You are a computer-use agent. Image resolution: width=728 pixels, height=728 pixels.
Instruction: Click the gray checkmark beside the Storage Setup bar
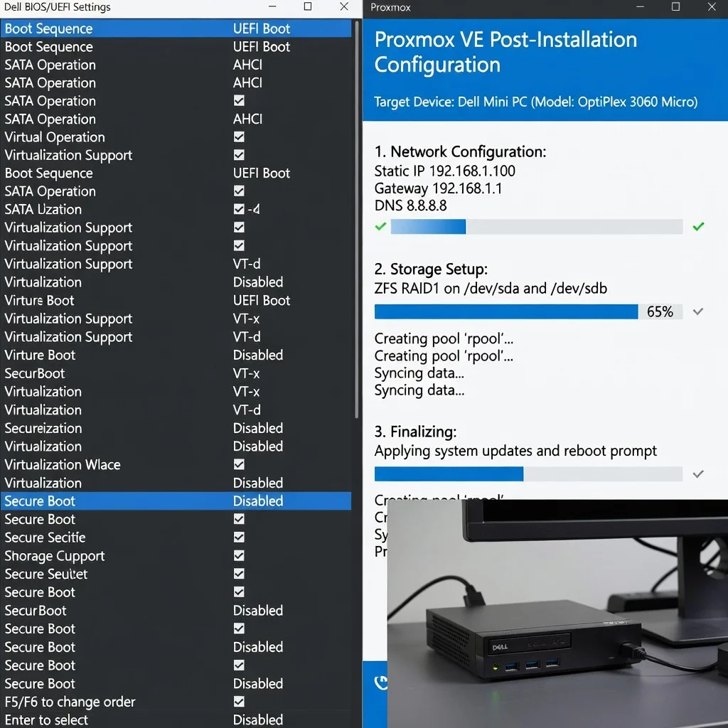coord(698,311)
